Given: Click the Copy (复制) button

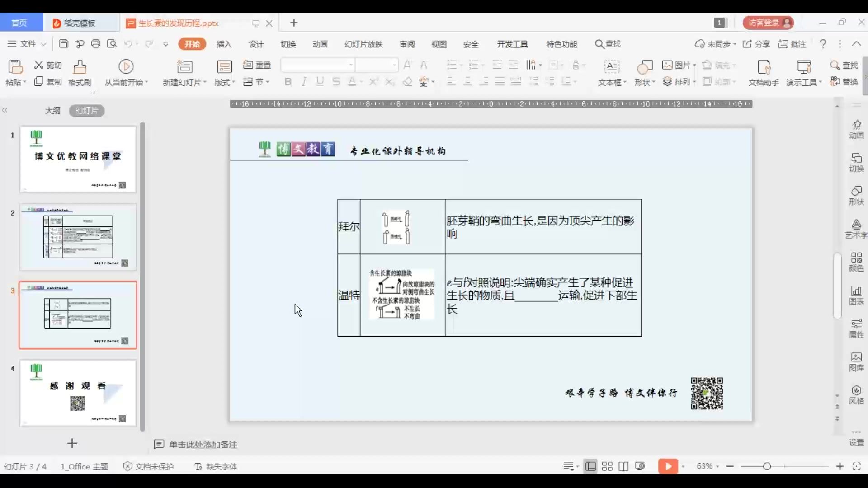Looking at the screenshot, I should (x=48, y=82).
